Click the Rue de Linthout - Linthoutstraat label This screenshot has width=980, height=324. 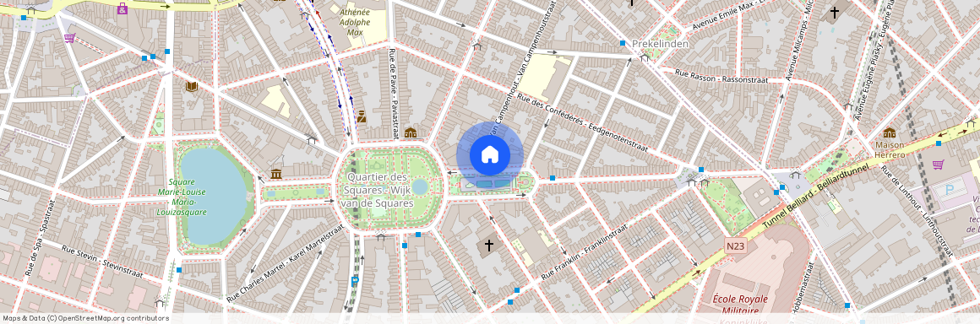(917, 211)
